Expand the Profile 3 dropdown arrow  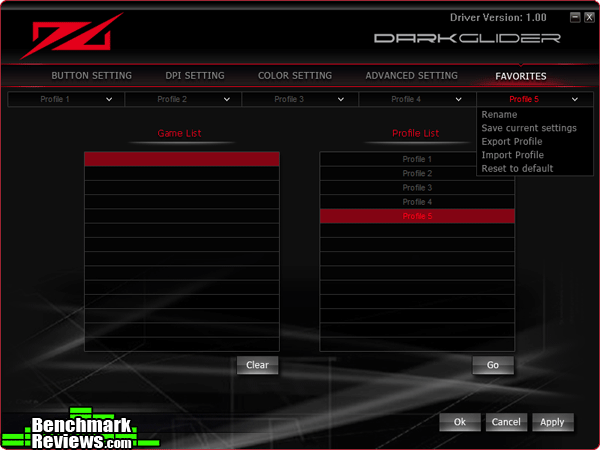(x=341, y=99)
